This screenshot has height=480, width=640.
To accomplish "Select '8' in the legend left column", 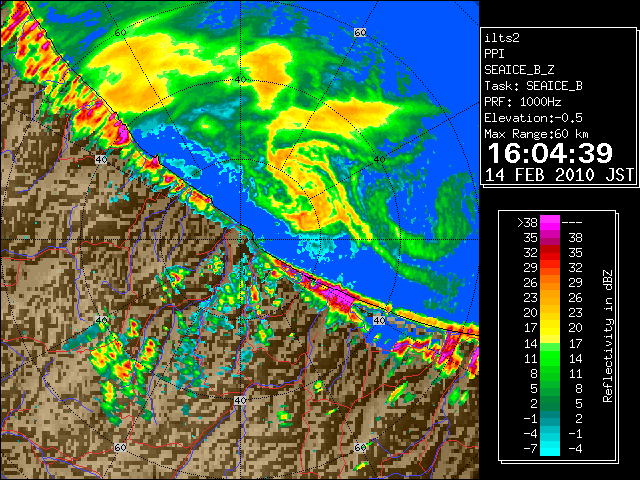I will [x=534, y=373].
